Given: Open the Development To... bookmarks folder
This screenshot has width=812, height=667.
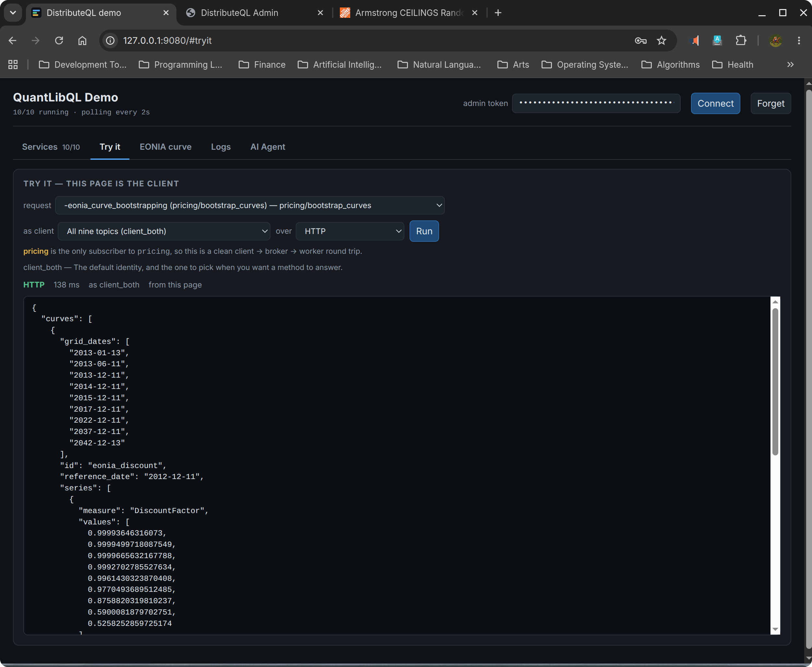Looking at the screenshot, I should click(x=82, y=64).
